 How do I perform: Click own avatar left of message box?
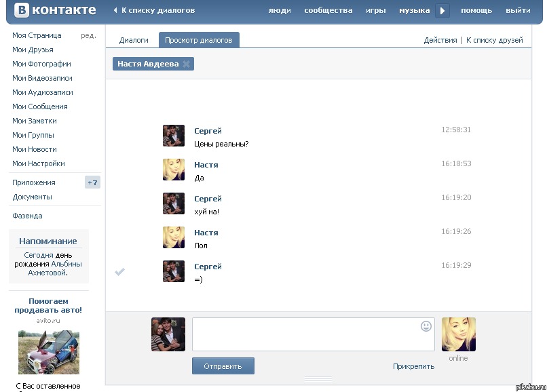[168, 334]
